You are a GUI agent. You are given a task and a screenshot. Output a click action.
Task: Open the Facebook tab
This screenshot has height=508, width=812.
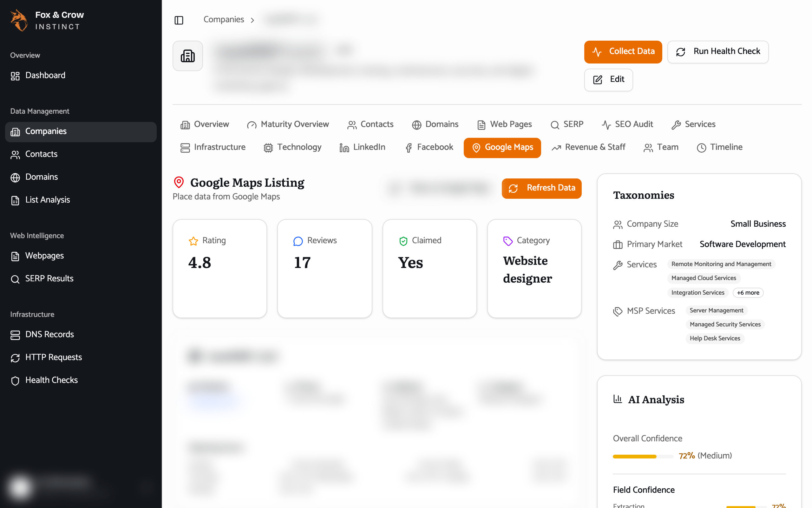coord(429,148)
